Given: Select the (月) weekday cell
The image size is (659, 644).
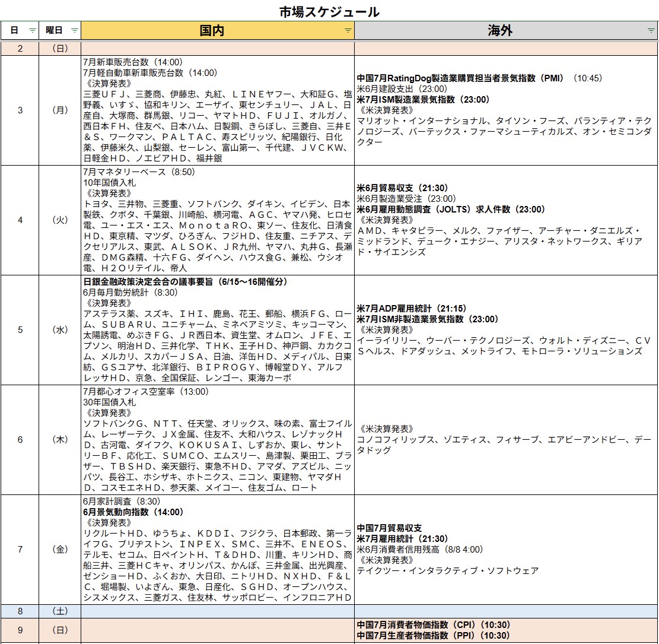Looking at the screenshot, I should (x=60, y=110).
